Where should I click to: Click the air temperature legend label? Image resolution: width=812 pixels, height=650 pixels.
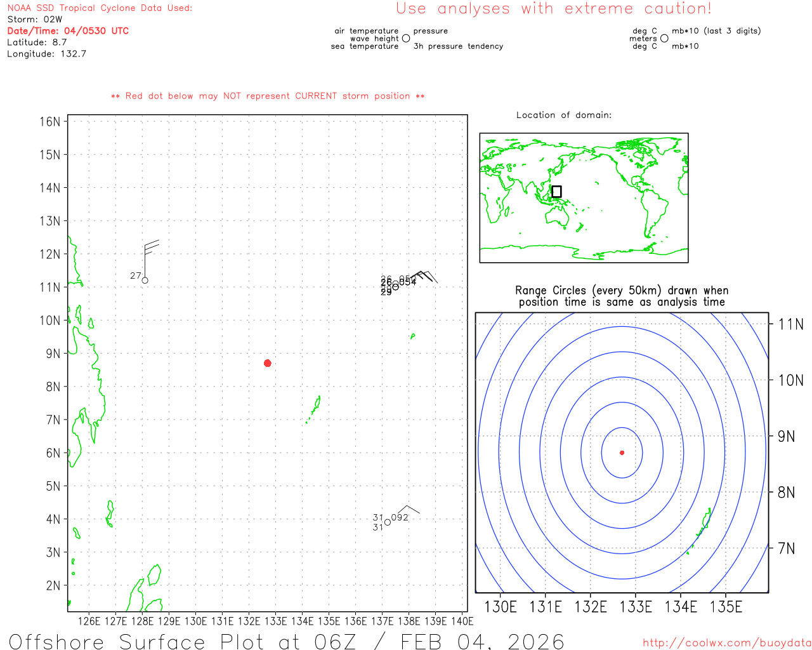[367, 31]
